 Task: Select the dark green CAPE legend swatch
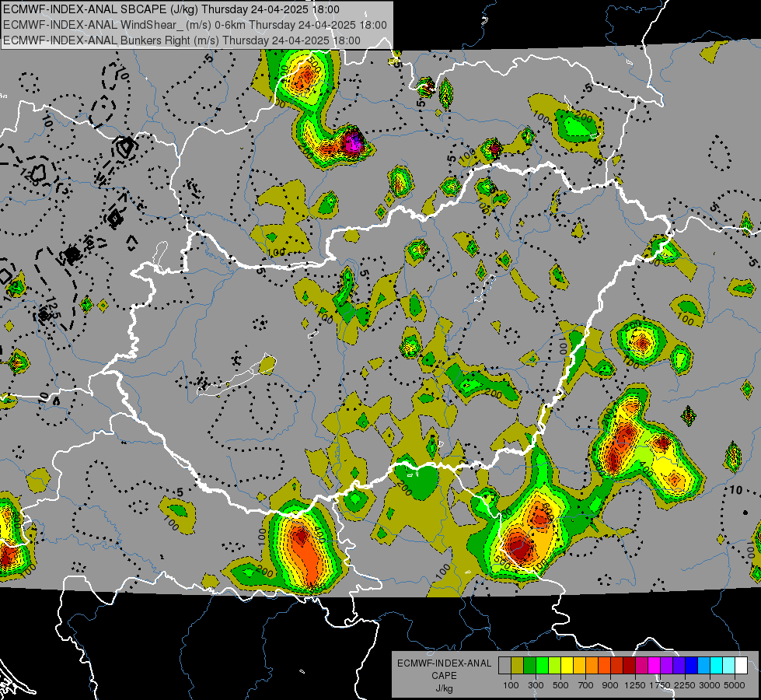[530, 665]
